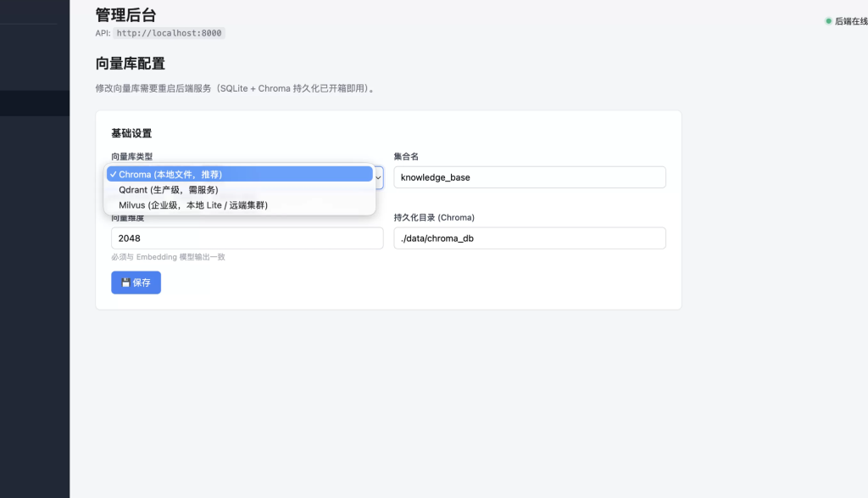Focus the 集合名 knowledge_base input field
Image resolution: width=868 pixels, height=498 pixels.
pos(530,177)
